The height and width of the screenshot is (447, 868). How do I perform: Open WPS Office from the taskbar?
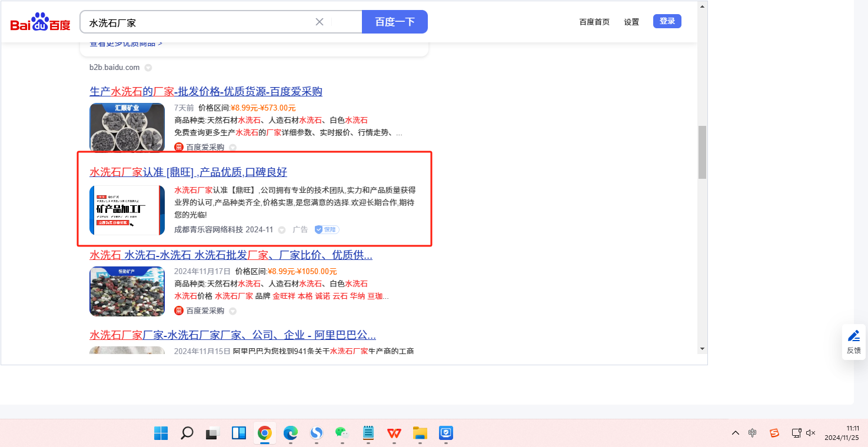pos(394,433)
